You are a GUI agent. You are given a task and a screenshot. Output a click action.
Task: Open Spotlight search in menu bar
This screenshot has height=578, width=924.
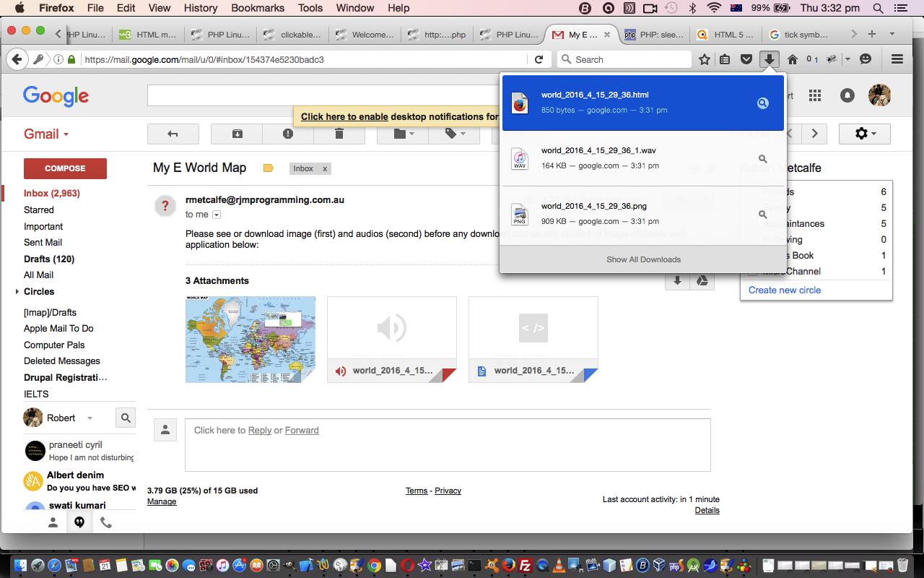click(878, 8)
